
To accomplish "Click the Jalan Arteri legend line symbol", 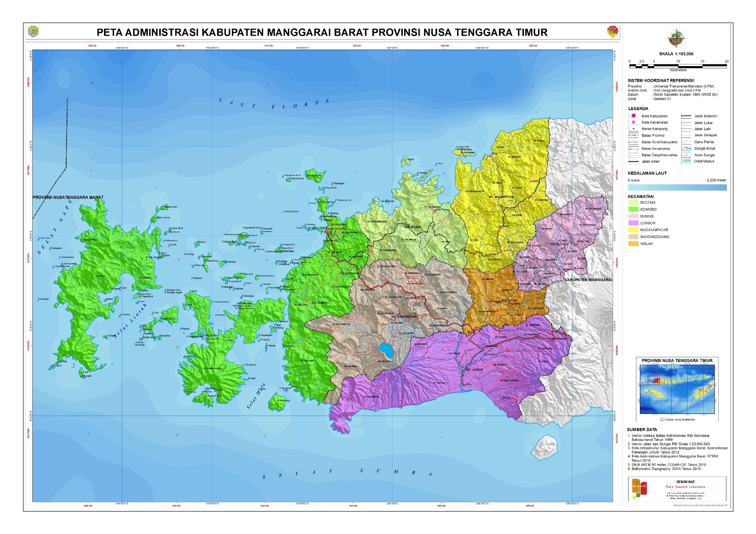I will (x=633, y=161).
